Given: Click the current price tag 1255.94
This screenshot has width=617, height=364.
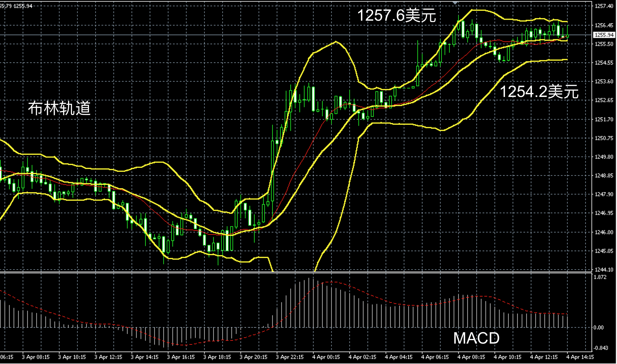Looking at the screenshot, I should pyautogui.click(x=604, y=35).
